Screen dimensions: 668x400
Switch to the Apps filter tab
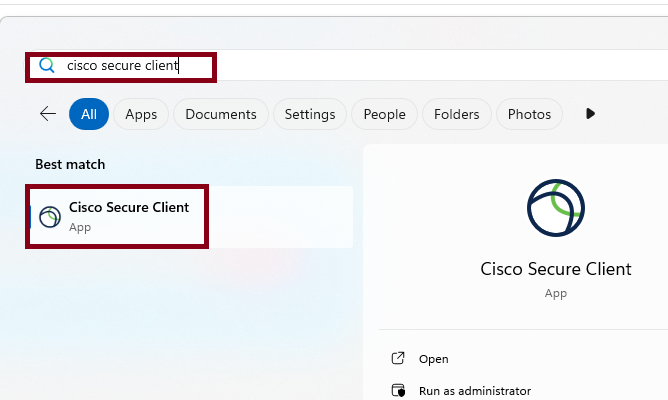141,114
